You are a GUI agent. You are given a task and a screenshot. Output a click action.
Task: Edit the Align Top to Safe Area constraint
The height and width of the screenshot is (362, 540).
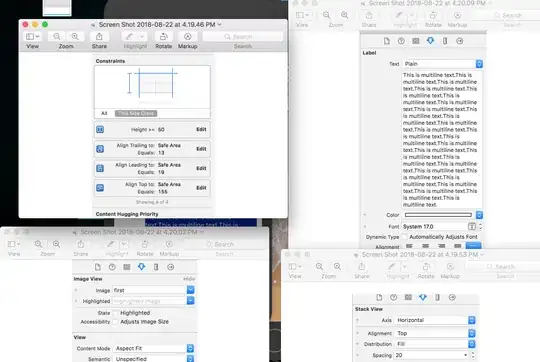click(x=201, y=188)
